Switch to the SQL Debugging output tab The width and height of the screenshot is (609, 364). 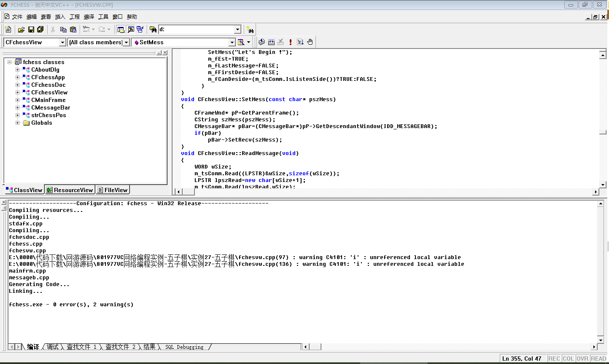[x=184, y=347]
